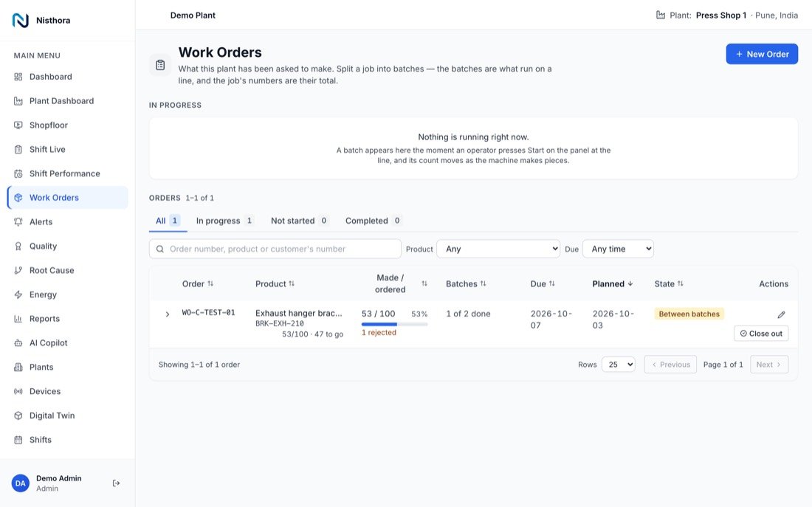Click the Showing 1–1 of 1 order text

pyautogui.click(x=199, y=365)
